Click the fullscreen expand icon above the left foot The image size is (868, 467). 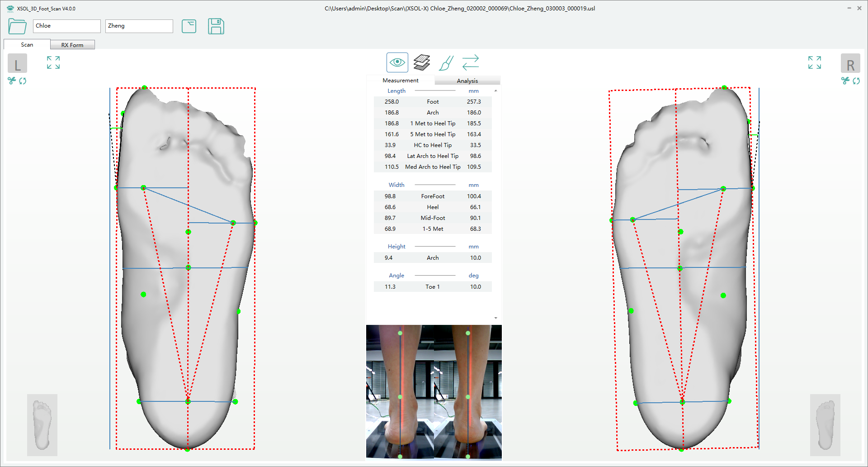tap(53, 62)
